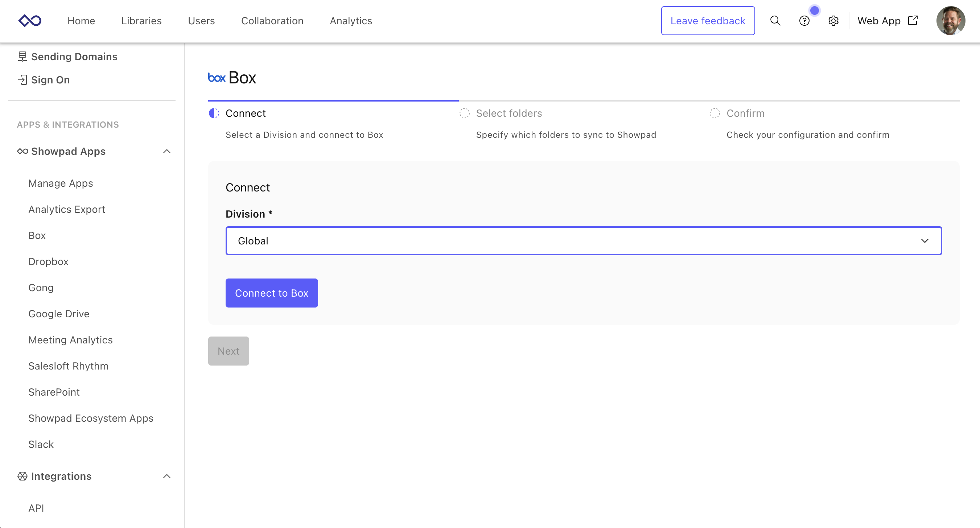
Task: Select the Select folders step
Action: point(508,114)
